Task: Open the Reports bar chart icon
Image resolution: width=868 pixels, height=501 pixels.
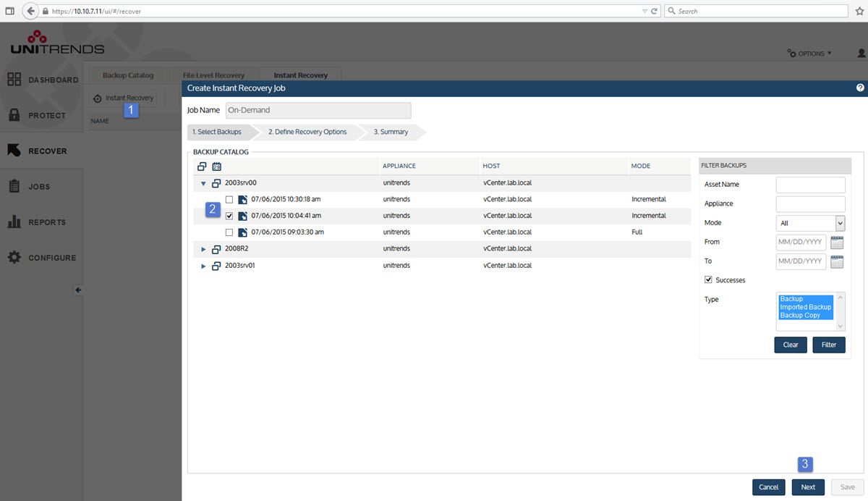Action: pyautogui.click(x=14, y=222)
